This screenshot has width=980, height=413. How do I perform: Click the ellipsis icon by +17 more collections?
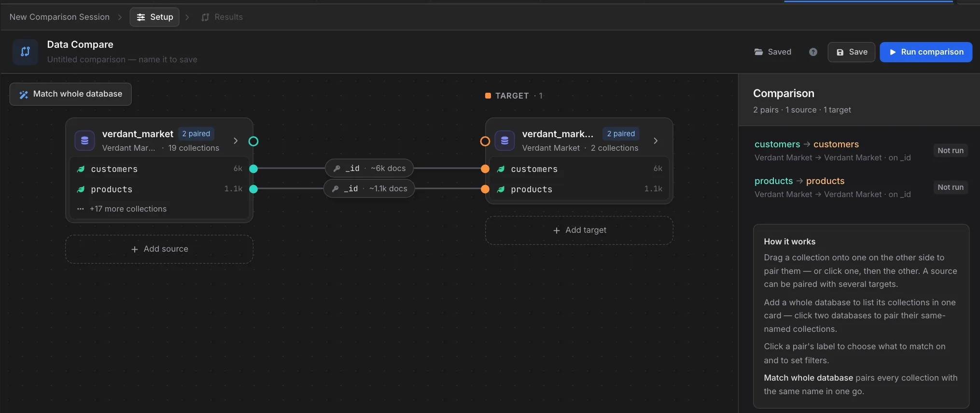click(x=80, y=209)
